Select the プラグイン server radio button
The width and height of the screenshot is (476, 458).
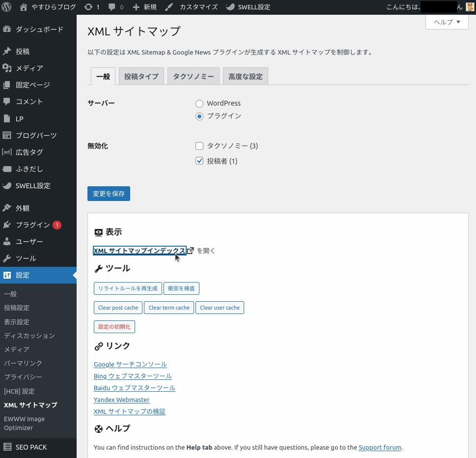pos(199,116)
